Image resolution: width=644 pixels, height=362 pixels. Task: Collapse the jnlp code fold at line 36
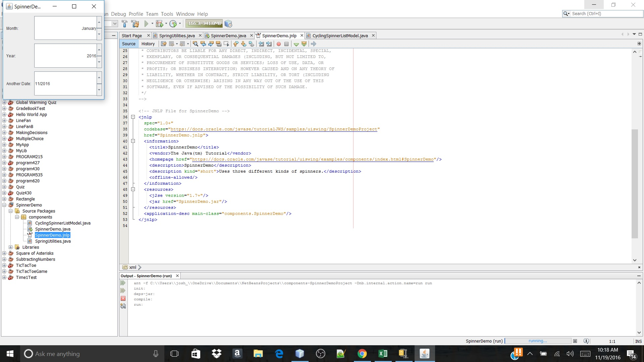point(133,117)
